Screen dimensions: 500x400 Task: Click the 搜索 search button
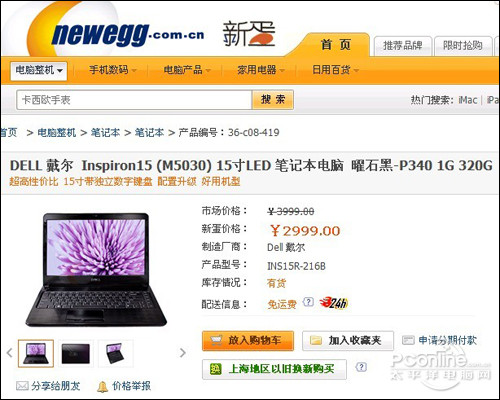point(273,99)
